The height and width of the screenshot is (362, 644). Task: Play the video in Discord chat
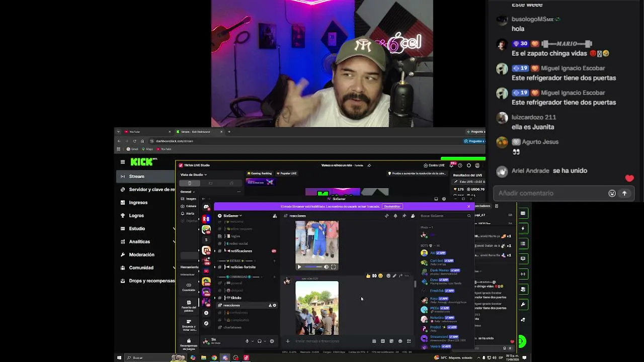[x=299, y=267]
